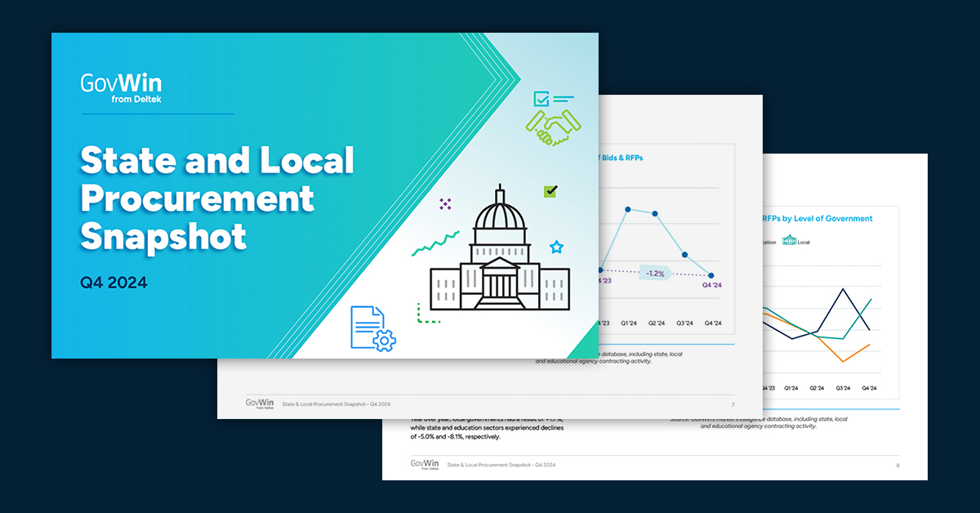Open the document with gear icon
The height and width of the screenshot is (513, 980).
point(372,328)
